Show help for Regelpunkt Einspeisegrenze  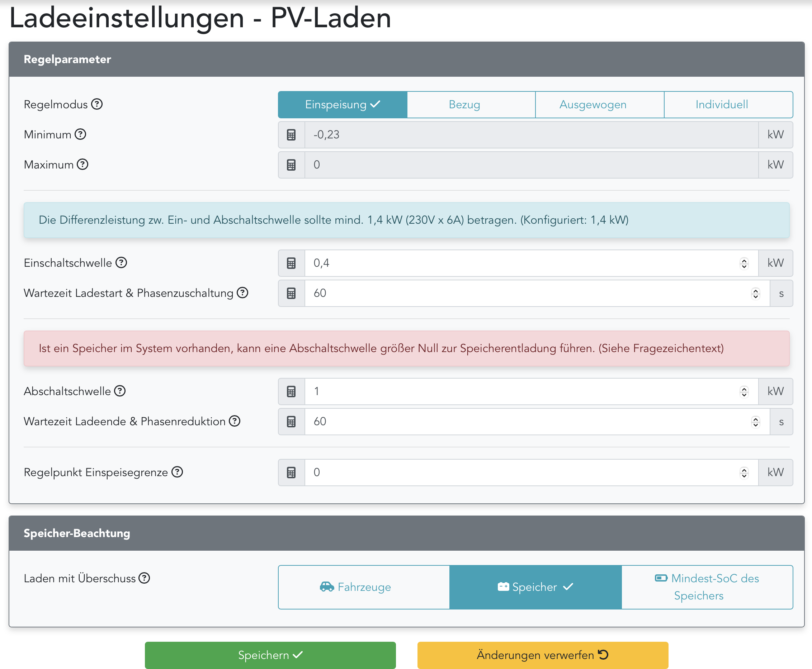[x=177, y=472]
